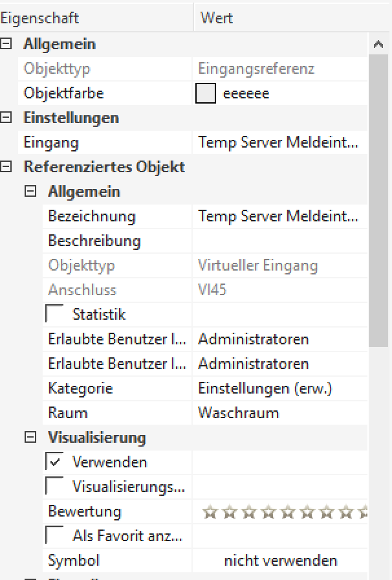Collapse the Referenziertes Objekt section
The image size is (392, 580).
coord(6,167)
